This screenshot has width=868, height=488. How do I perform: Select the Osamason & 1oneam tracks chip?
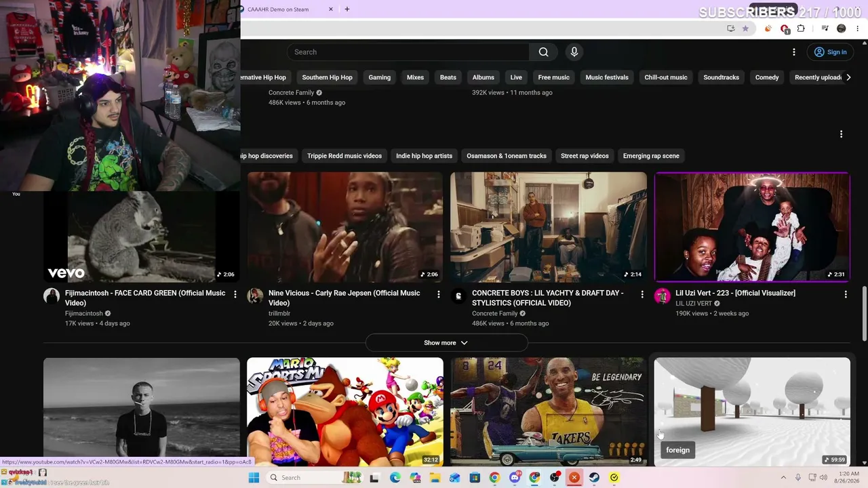pos(507,156)
